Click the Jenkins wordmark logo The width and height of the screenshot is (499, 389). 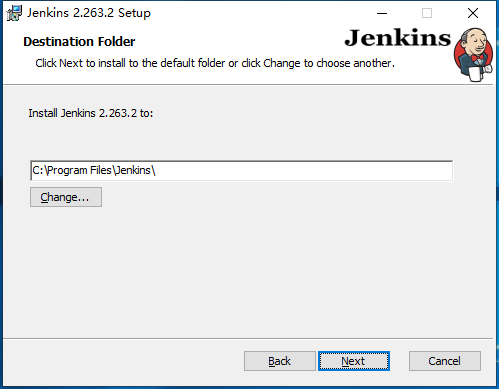click(x=397, y=38)
